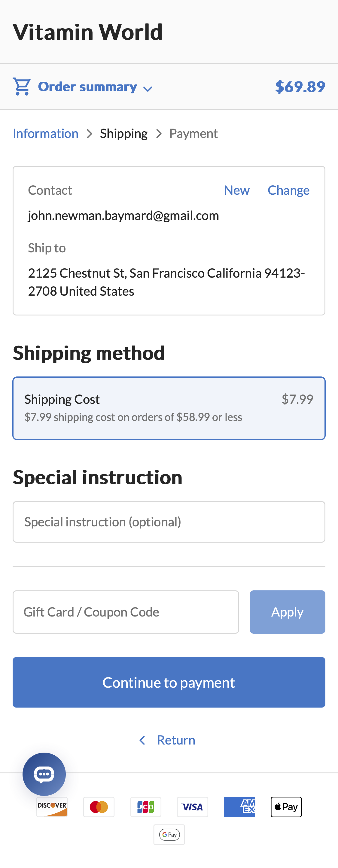This screenshot has width=338, height=868.
Task: Click the shopping cart icon
Action: [x=22, y=87]
